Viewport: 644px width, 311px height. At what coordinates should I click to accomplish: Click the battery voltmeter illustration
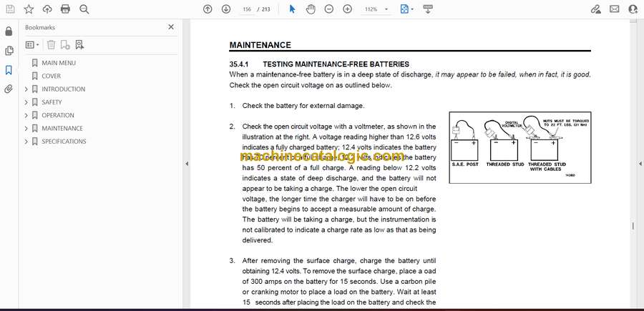click(520, 147)
